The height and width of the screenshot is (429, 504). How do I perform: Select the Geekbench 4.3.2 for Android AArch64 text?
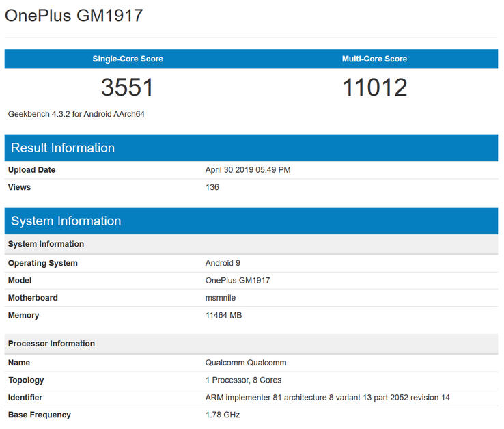click(76, 114)
